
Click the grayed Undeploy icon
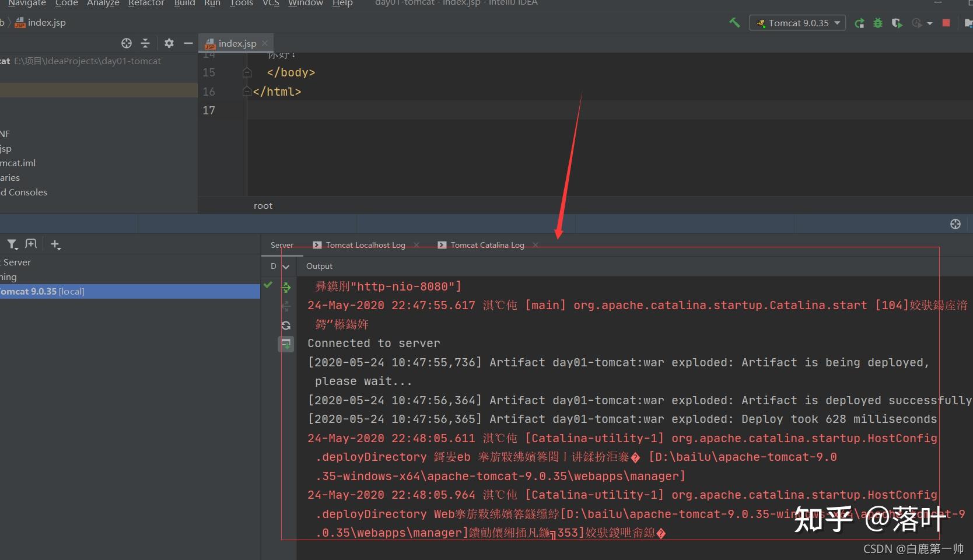point(286,306)
